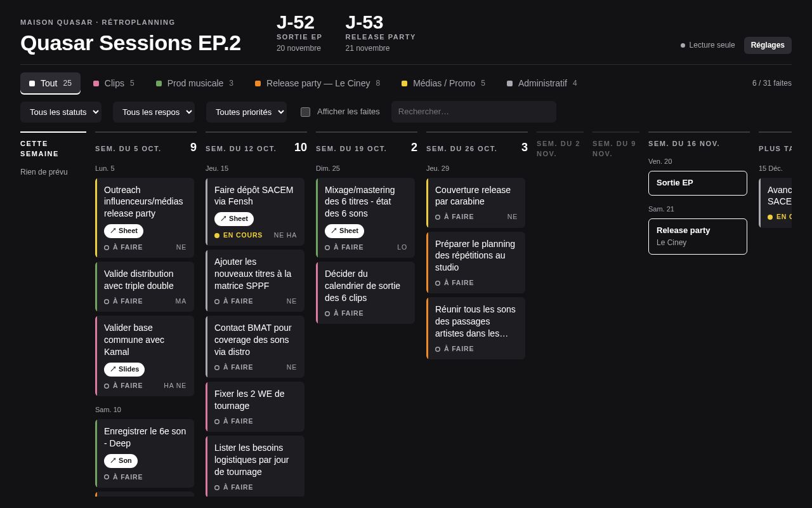Open the Tous les statuts dropdown
This screenshot has height=508, width=812.
61,112
